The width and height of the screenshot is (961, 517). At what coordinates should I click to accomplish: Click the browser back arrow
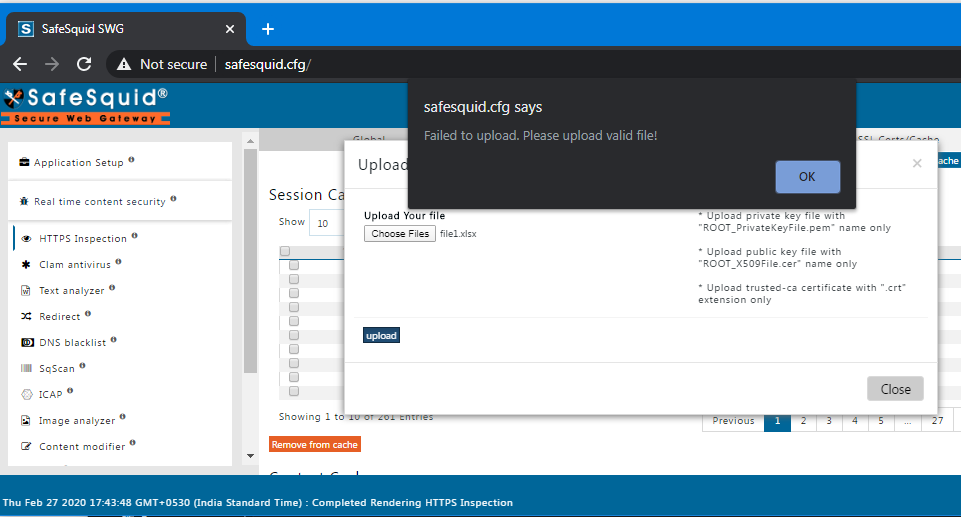20,64
